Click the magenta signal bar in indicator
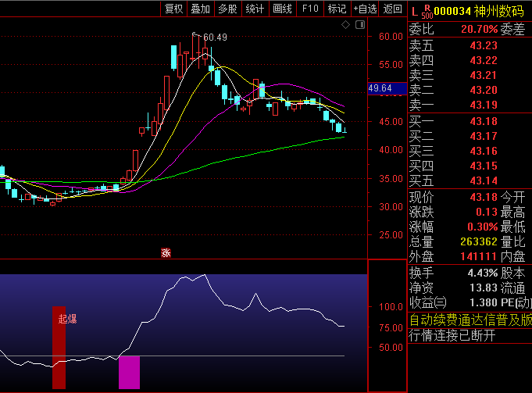The image size is (532, 393). 129,373
